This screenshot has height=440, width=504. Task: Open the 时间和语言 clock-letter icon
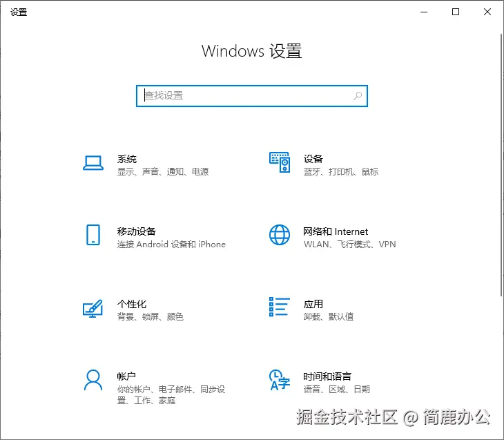pos(280,380)
